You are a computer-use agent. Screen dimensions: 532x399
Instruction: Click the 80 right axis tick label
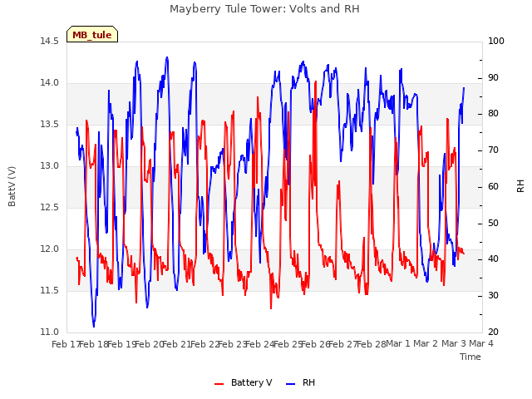(493, 114)
